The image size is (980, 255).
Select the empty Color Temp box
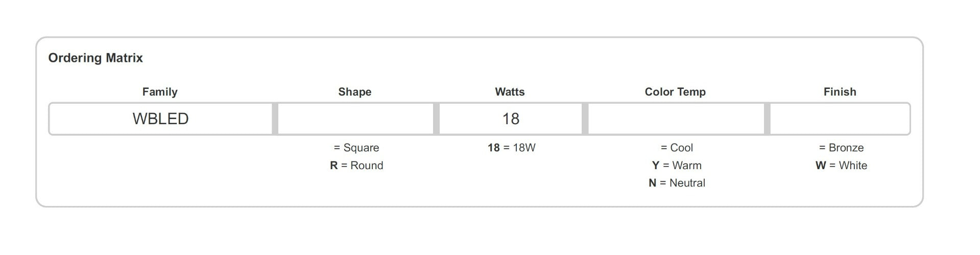point(676,119)
